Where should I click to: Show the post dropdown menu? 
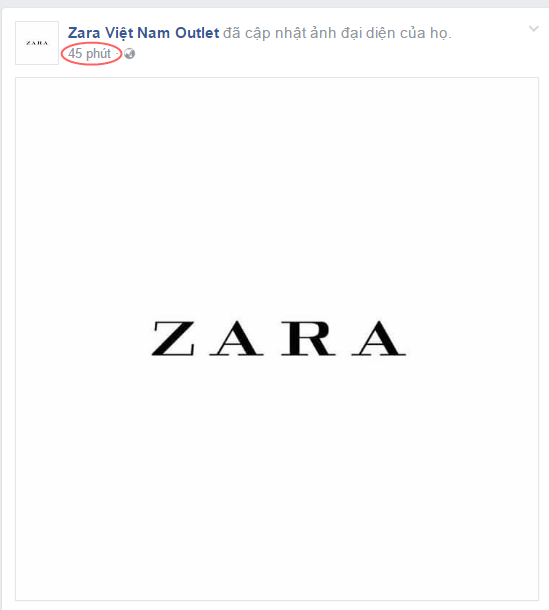pos(534,28)
